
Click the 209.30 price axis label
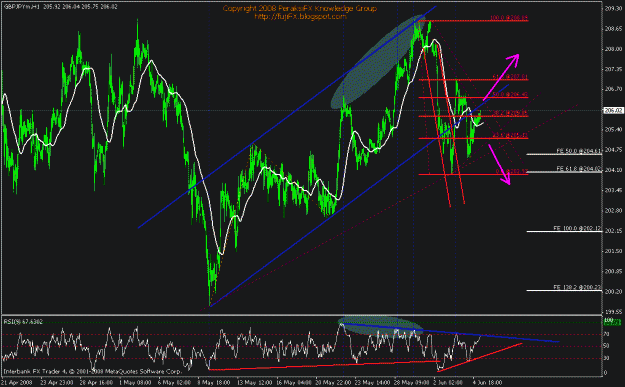coord(613,8)
